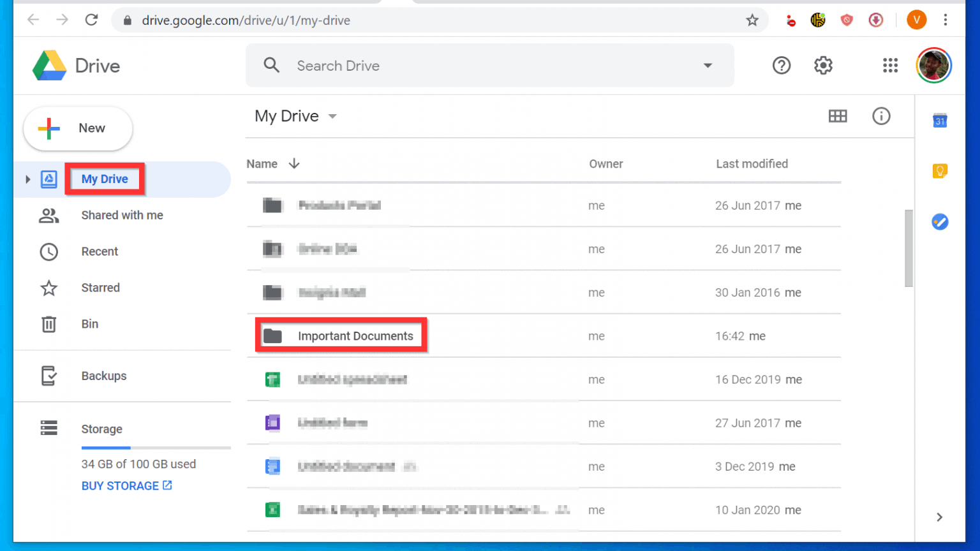Open the details info panel
The height and width of the screenshot is (551, 980).
(x=881, y=116)
